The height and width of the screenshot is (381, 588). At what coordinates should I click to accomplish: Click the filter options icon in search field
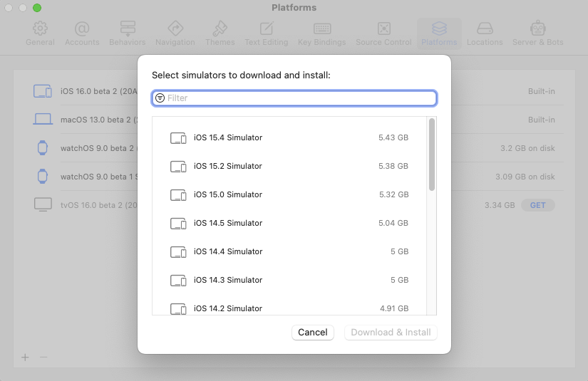coord(160,98)
